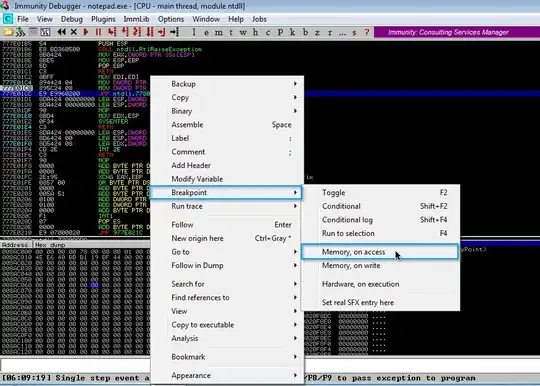Viewport: 540px width, 386px height.
Task: Show executable modules with 'e' button
Action: point(206,32)
